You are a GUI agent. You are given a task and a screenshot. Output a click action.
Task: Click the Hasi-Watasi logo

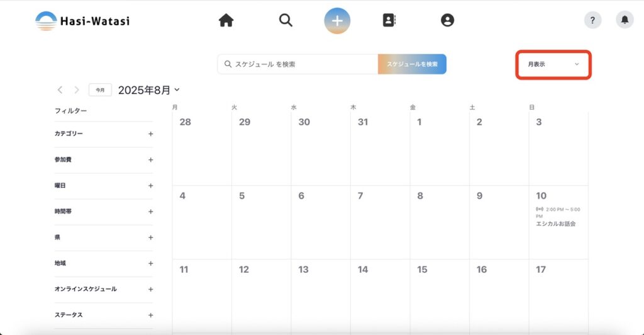[x=82, y=21]
